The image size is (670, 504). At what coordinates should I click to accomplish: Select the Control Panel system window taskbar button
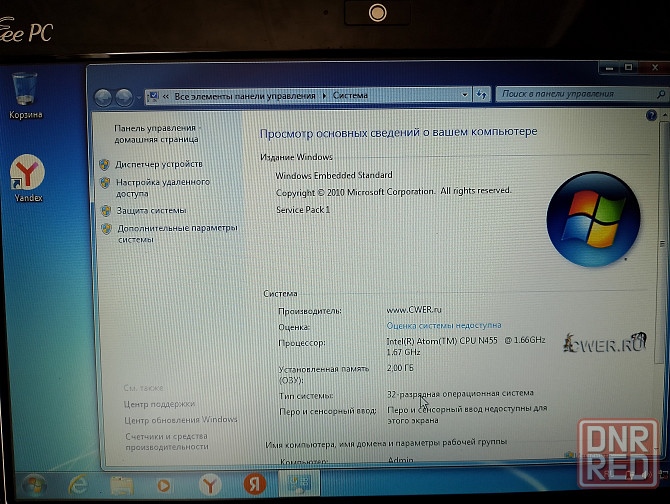[x=299, y=483]
